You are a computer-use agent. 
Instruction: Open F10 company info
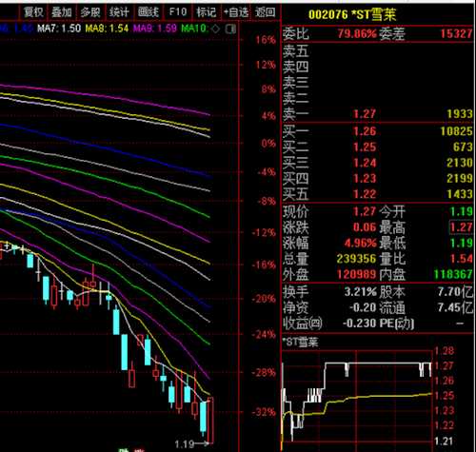point(178,12)
